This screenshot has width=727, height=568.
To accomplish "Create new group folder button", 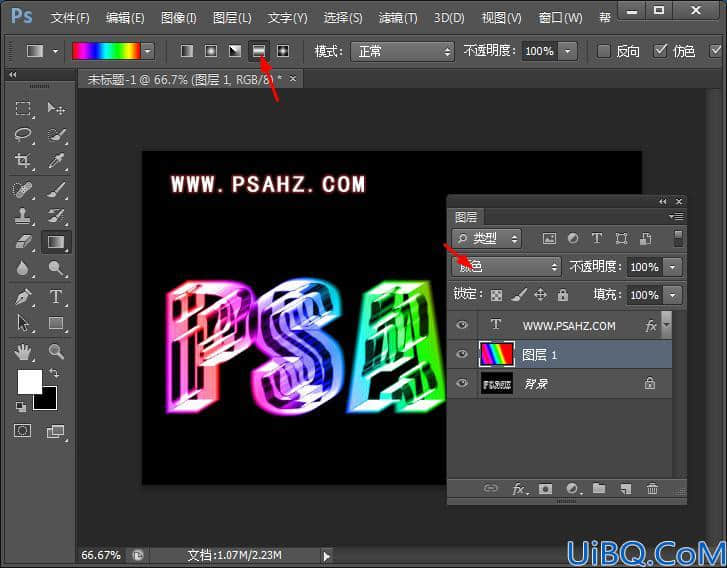I will click(599, 488).
